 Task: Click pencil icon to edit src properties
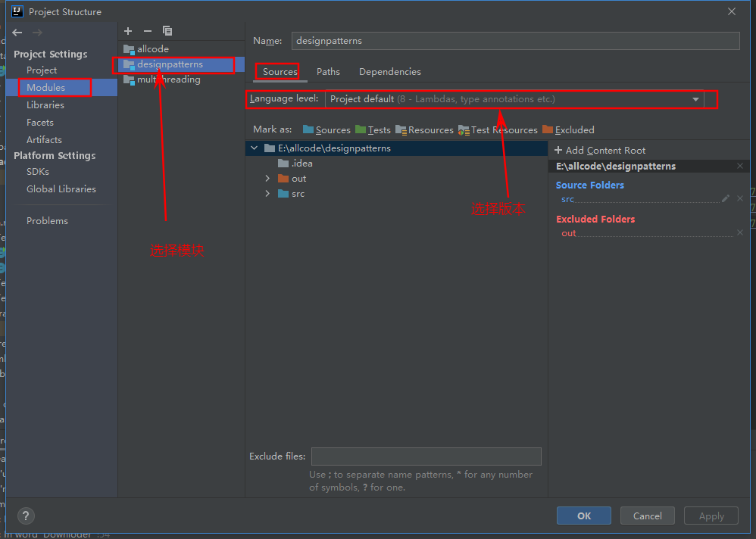726,199
